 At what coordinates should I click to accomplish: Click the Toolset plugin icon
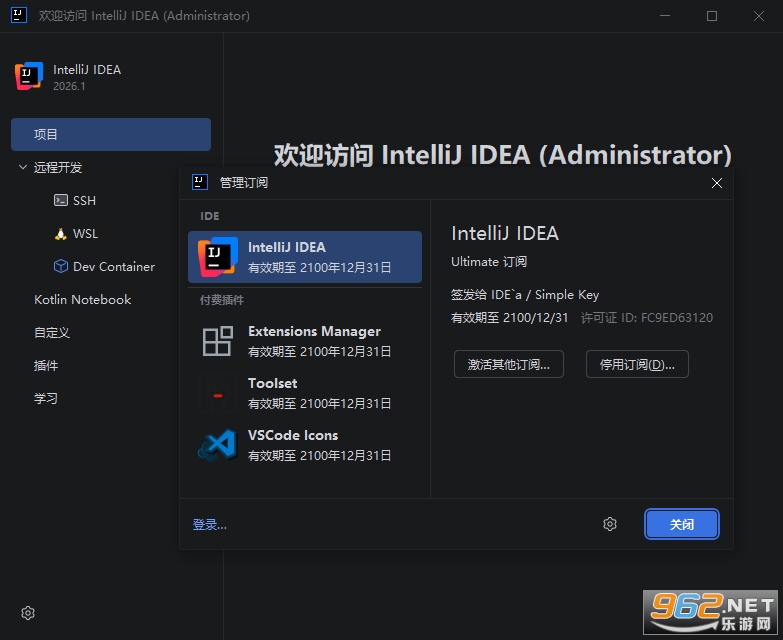tap(218, 393)
